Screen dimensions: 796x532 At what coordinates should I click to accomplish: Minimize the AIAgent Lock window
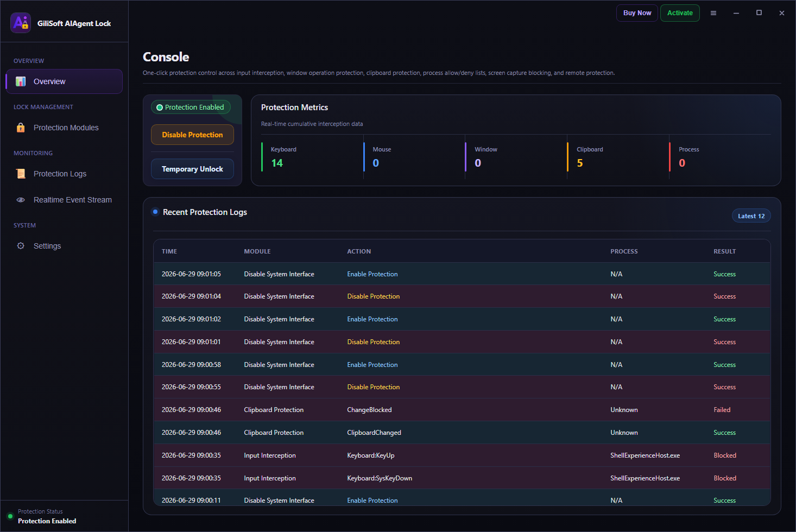(736, 13)
